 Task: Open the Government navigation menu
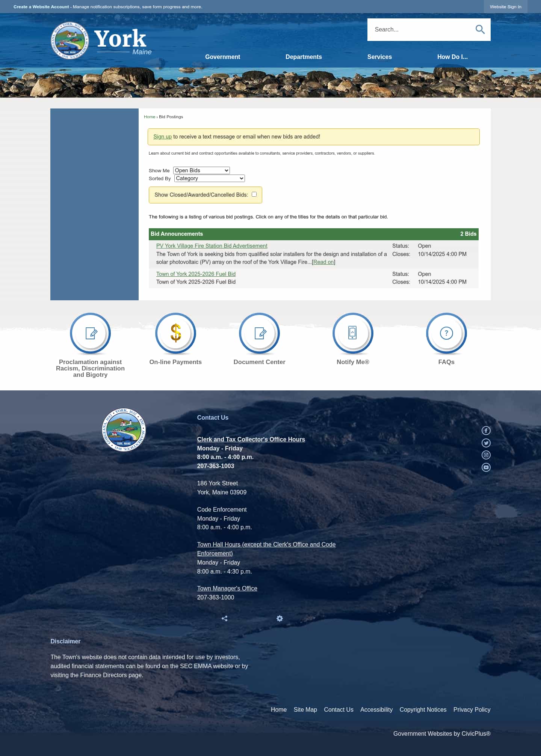tap(222, 57)
